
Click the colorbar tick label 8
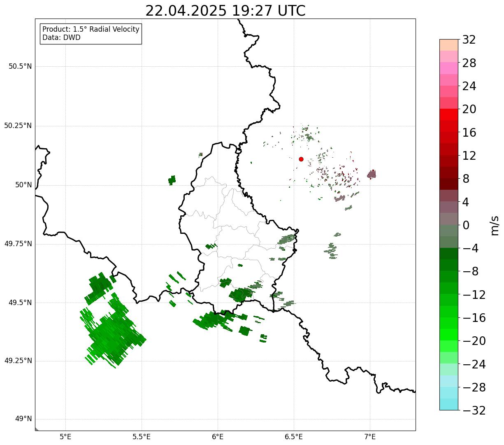[x=466, y=179]
